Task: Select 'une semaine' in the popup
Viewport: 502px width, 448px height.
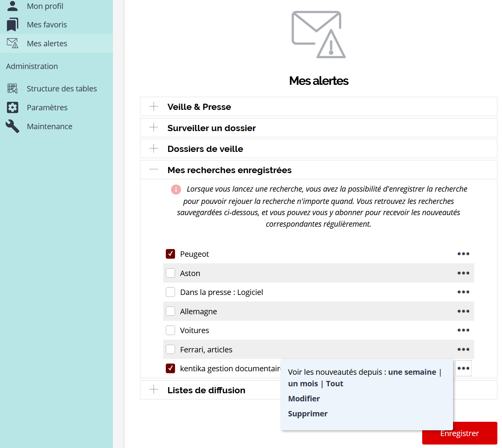Action: coord(412,372)
